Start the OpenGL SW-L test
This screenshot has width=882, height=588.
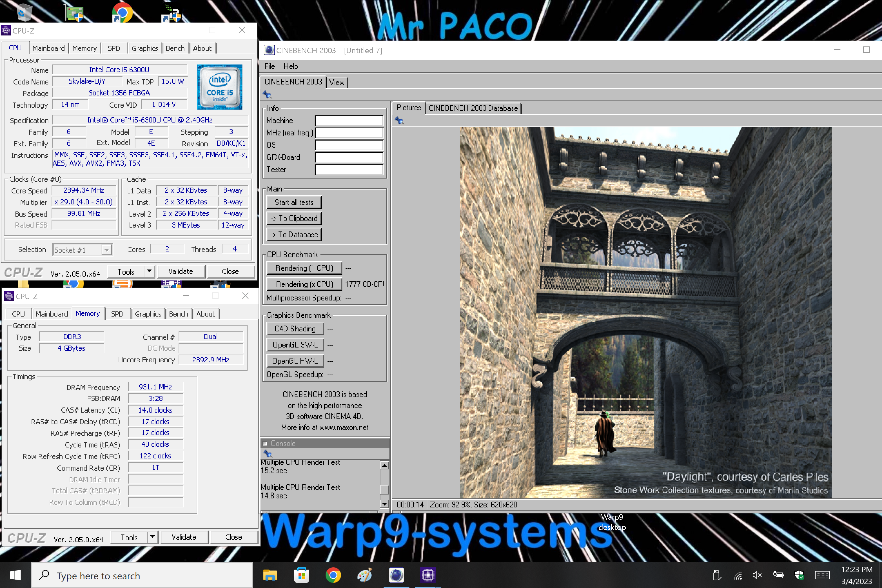pyautogui.click(x=295, y=345)
